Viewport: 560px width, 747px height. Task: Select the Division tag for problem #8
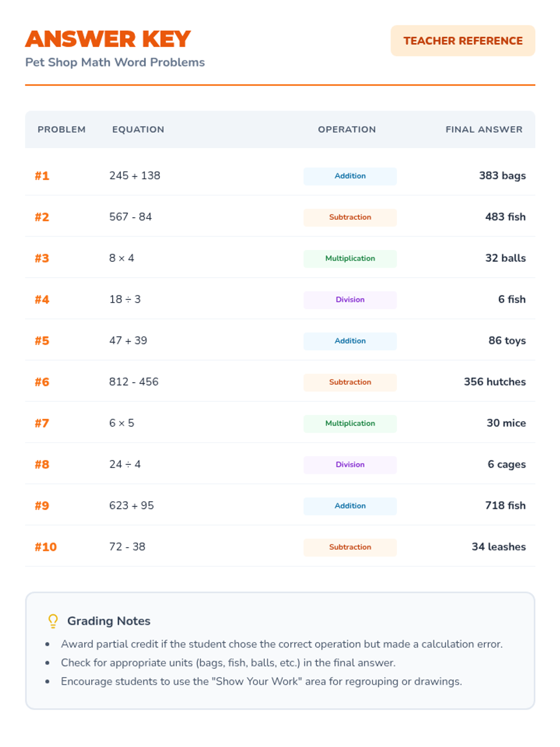pos(350,465)
